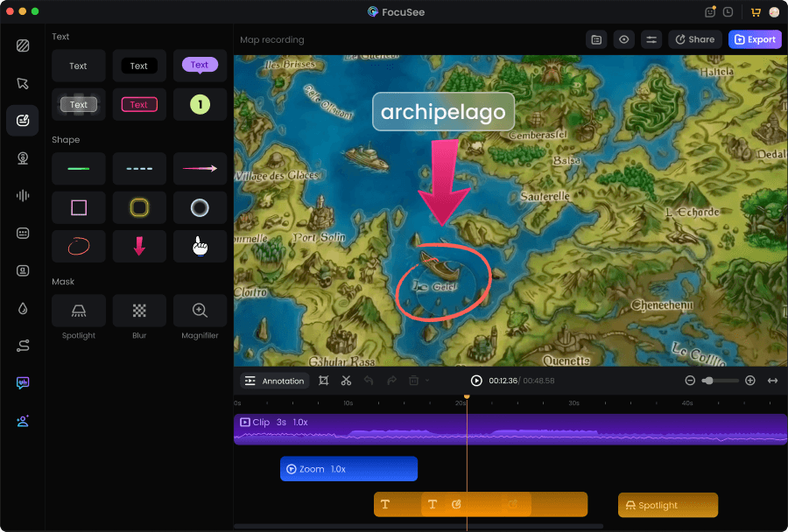788x532 pixels.
Task: Select the orange Spotlight timeline segment
Action: click(x=668, y=505)
